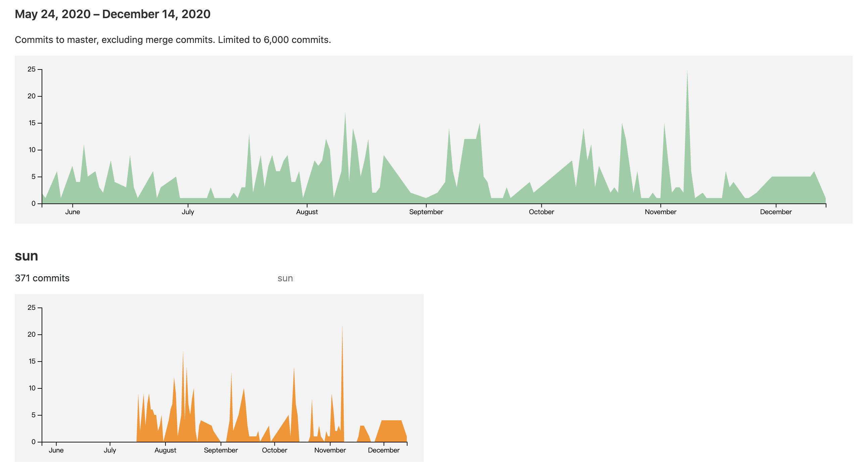Click the October label on orange chart axis
868x474 pixels.
(x=274, y=451)
